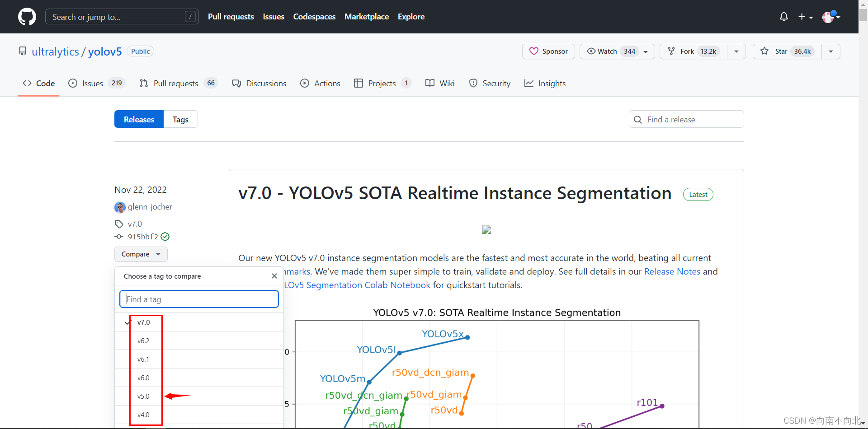Open the yolov5 repository link
This screenshot has width=868, height=429.
tap(105, 51)
